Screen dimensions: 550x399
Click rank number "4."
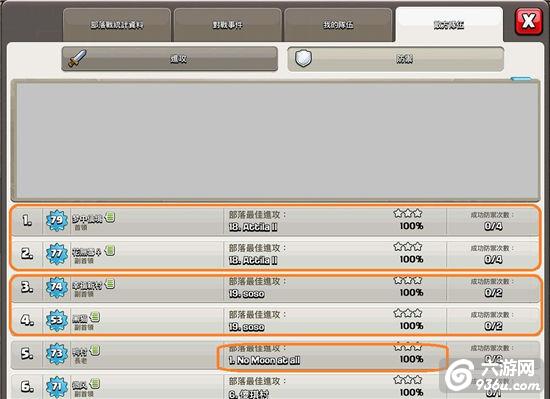[27, 320]
